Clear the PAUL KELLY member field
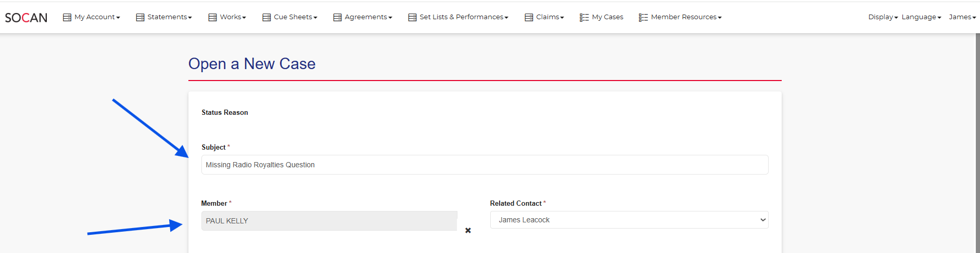980x253 pixels. (x=468, y=231)
